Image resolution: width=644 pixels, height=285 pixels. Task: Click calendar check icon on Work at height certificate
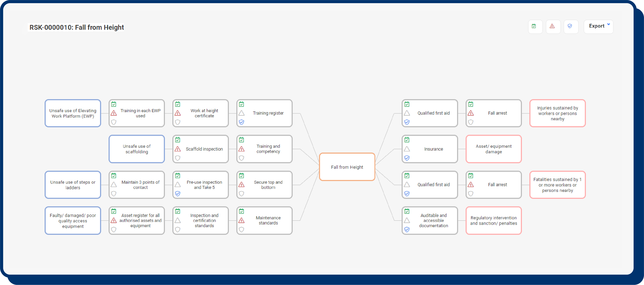click(178, 104)
